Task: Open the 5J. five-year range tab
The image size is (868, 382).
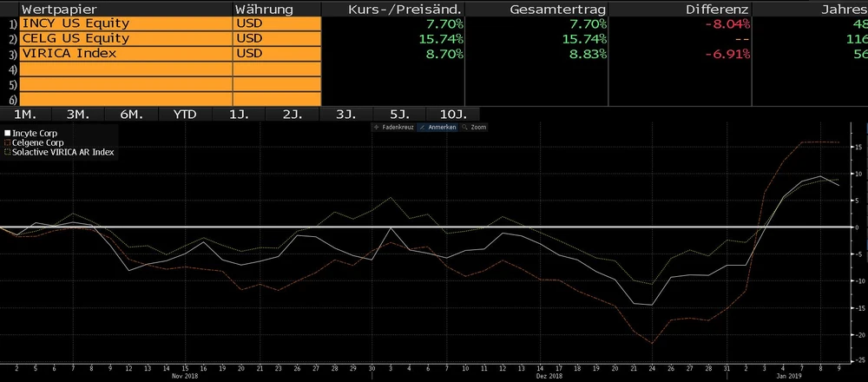Action: point(399,115)
